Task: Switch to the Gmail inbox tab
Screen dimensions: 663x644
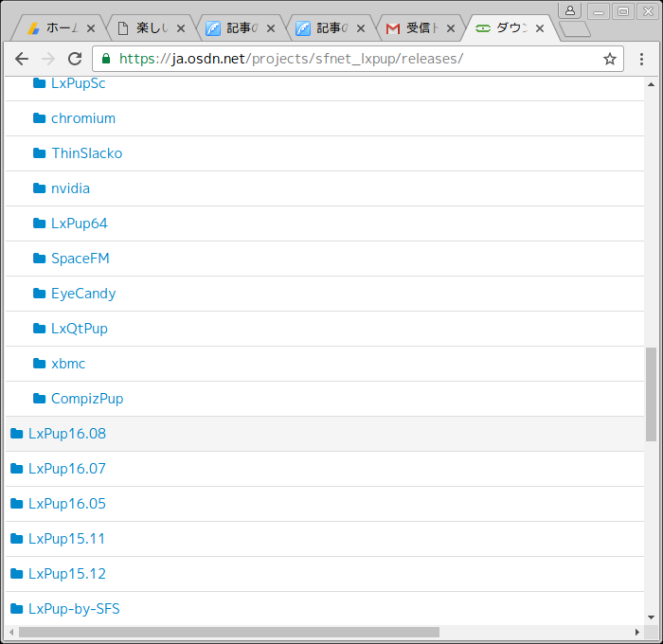Action: [x=420, y=28]
